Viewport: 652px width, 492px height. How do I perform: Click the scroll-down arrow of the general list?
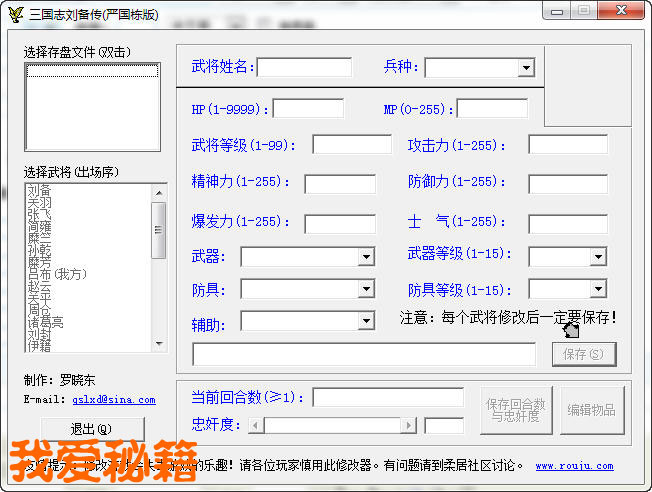pos(158,344)
